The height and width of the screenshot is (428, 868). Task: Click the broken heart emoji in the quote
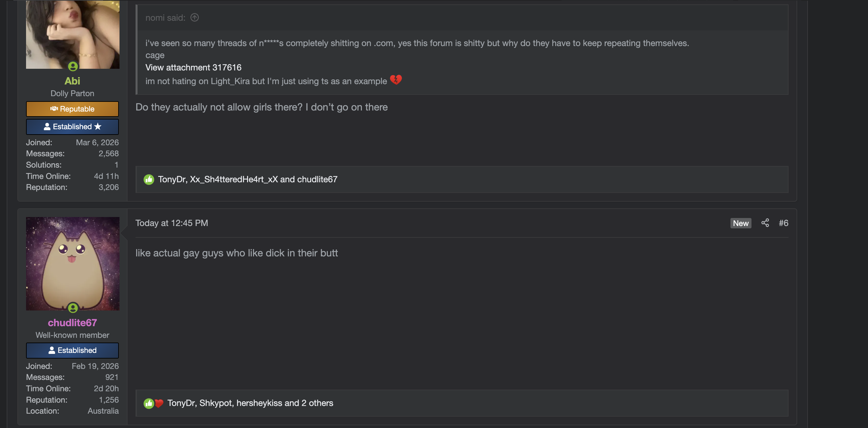(396, 80)
